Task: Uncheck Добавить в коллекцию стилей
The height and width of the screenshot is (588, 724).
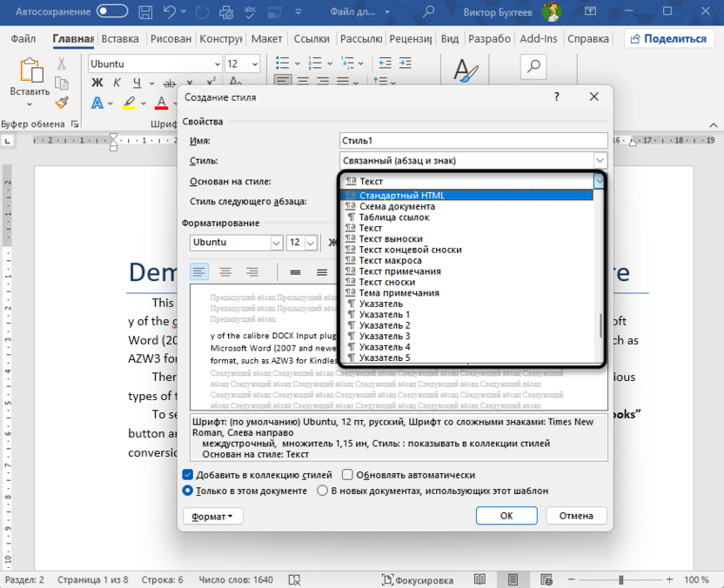Action: click(x=187, y=474)
